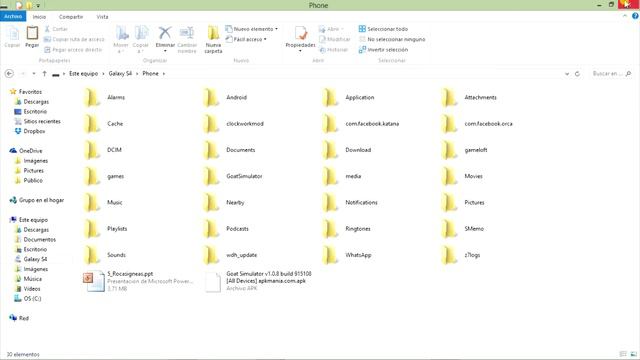Open the Propiedades dropdown arrow
This screenshot has width=640, height=360.
300,51
